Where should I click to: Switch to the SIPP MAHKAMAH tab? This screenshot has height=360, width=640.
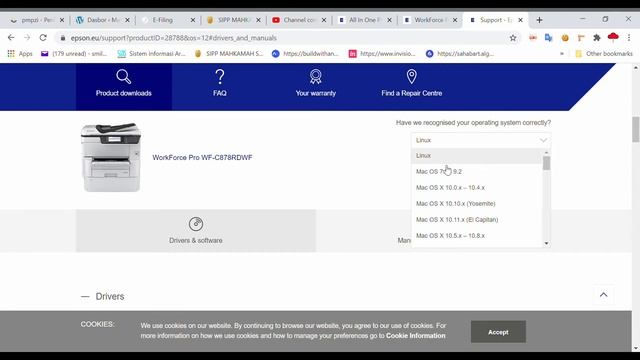pyautogui.click(x=233, y=20)
